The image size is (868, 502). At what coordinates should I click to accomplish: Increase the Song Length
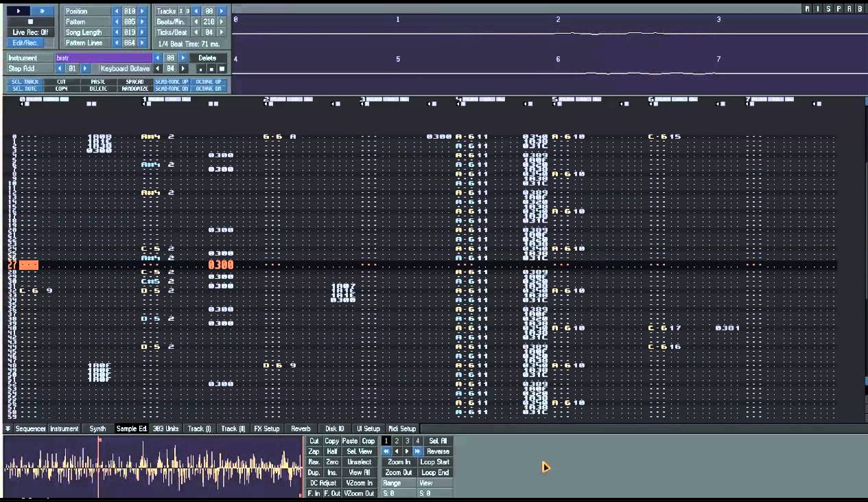(142, 32)
